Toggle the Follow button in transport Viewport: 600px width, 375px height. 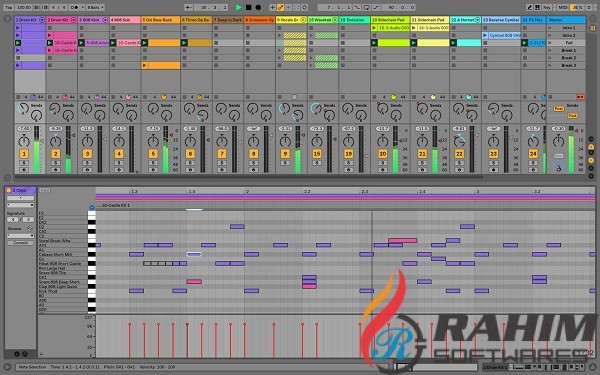tap(189, 7)
